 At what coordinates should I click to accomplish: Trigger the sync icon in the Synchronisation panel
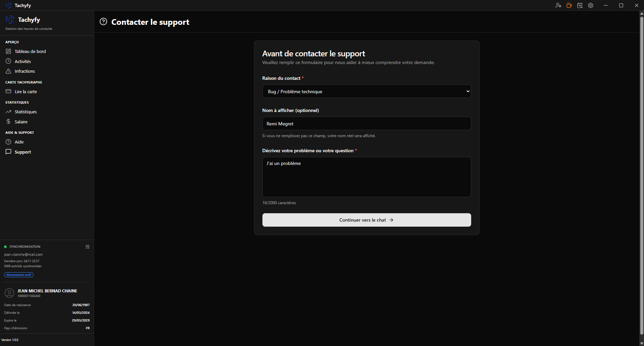coord(87,247)
